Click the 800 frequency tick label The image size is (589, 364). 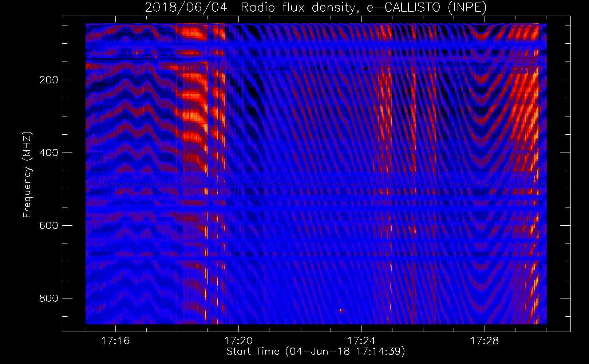coord(48,298)
